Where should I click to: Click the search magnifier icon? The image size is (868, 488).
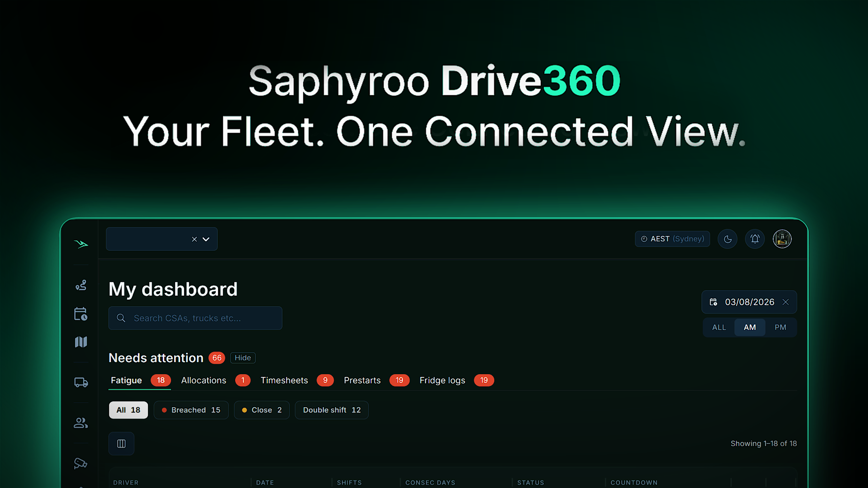121,318
